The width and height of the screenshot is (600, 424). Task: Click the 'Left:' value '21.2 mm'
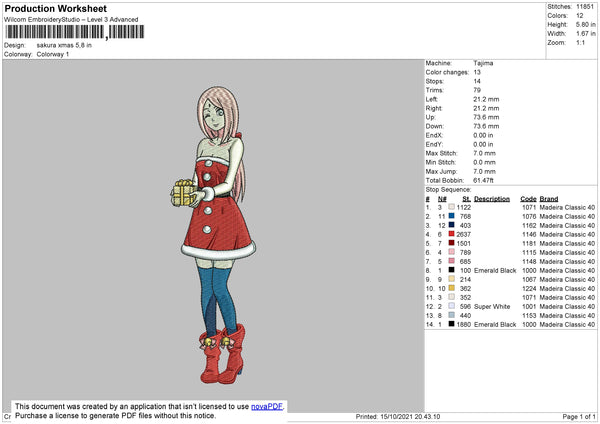tap(486, 99)
